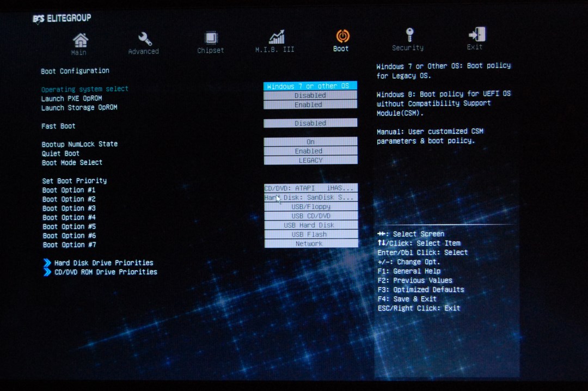The image size is (588, 391).
Task: Change Launch PXE OpROM Disabled value
Action: coord(310,95)
